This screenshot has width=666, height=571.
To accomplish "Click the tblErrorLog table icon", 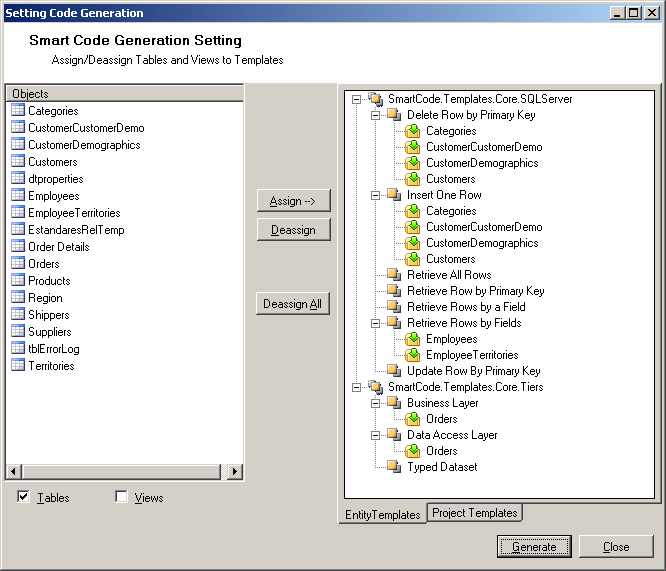I will point(18,348).
